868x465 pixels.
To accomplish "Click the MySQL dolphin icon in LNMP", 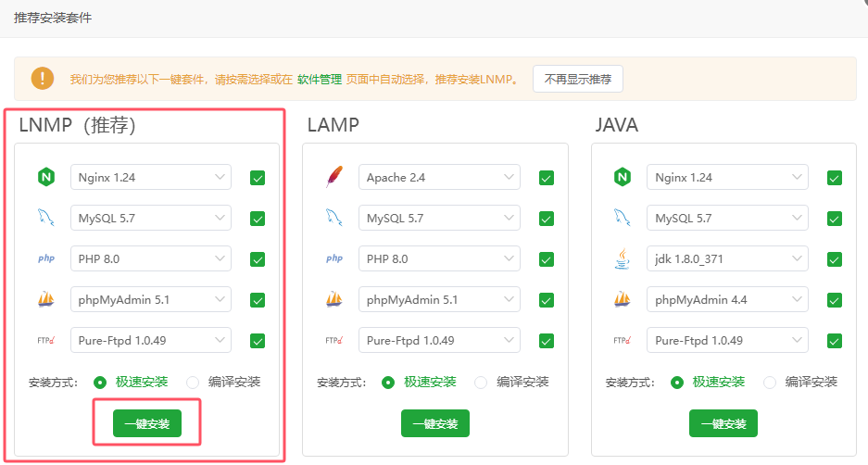I will pos(45,219).
